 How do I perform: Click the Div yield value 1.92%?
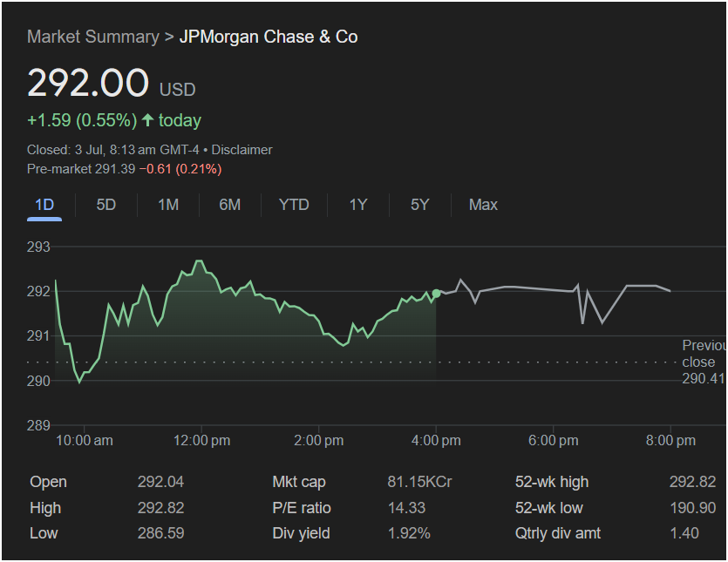[409, 532]
